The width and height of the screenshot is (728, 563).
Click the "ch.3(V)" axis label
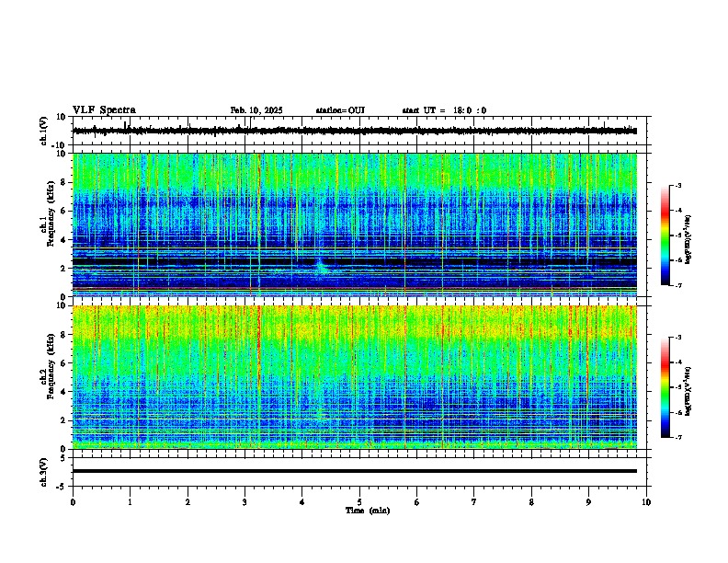tap(44, 473)
